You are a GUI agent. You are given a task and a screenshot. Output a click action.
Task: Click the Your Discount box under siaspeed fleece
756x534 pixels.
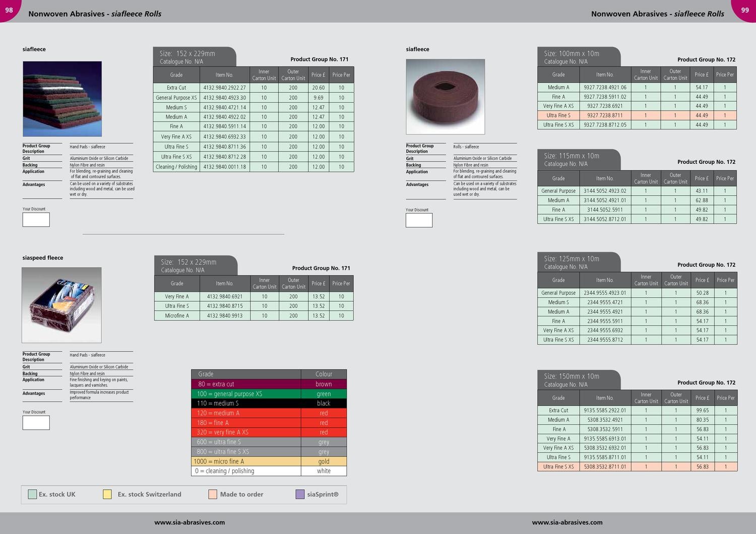pos(36,423)
